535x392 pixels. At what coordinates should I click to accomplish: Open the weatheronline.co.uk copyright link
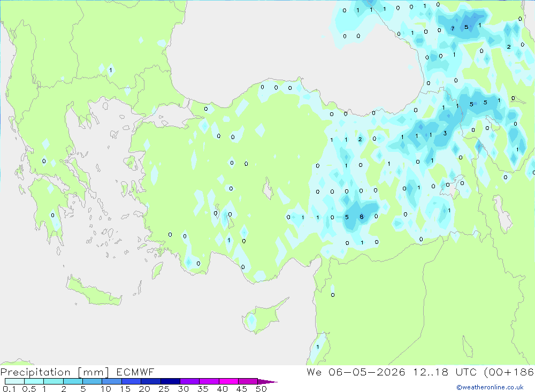[490, 387]
